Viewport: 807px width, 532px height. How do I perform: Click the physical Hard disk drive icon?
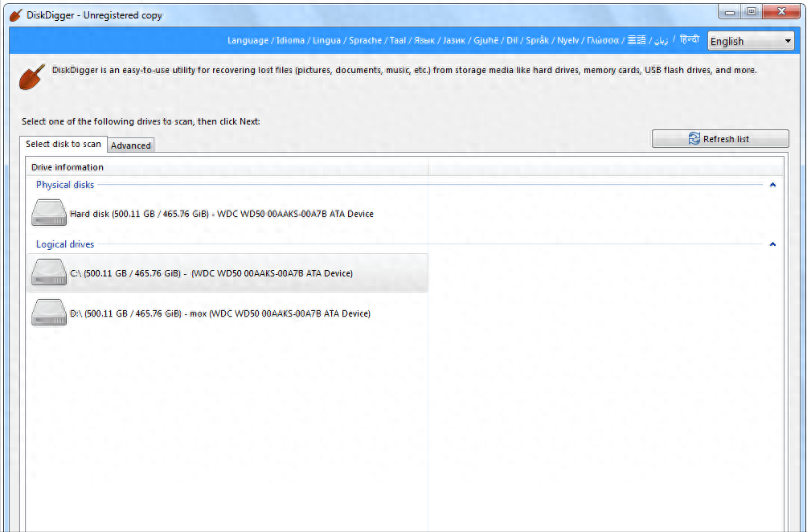tap(49, 213)
